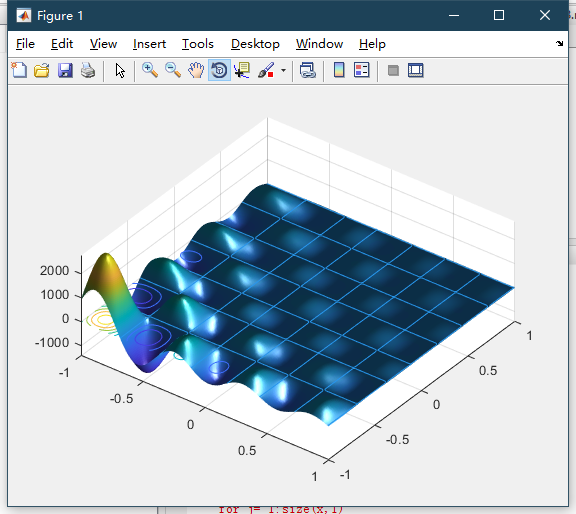Open the File menu
This screenshot has width=576, height=514.
pos(25,44)
